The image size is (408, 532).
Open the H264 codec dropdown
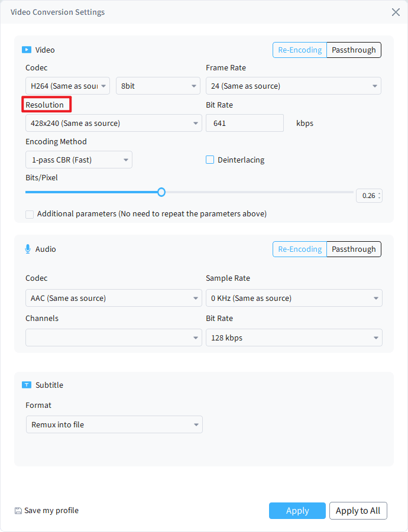coord(67,85)
